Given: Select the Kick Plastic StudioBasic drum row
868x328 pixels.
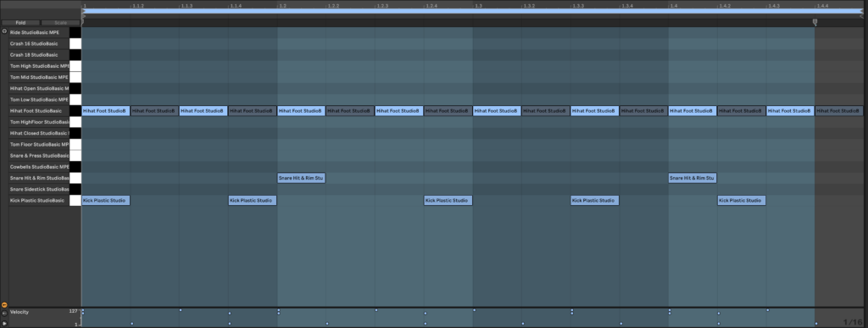Looking at the screenshot, I should (40, 200).
